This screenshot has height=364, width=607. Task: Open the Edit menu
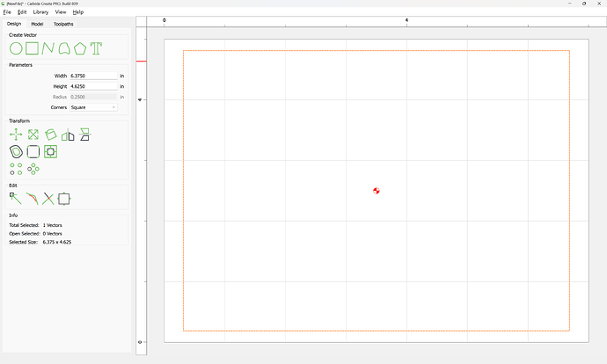coord(22,12)
